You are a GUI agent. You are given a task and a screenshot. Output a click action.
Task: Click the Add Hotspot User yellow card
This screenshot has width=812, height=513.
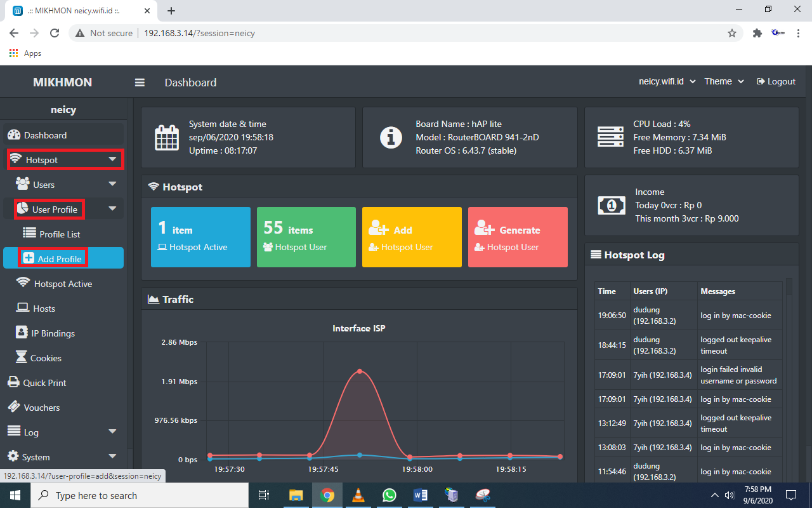[x=412, y=237]
